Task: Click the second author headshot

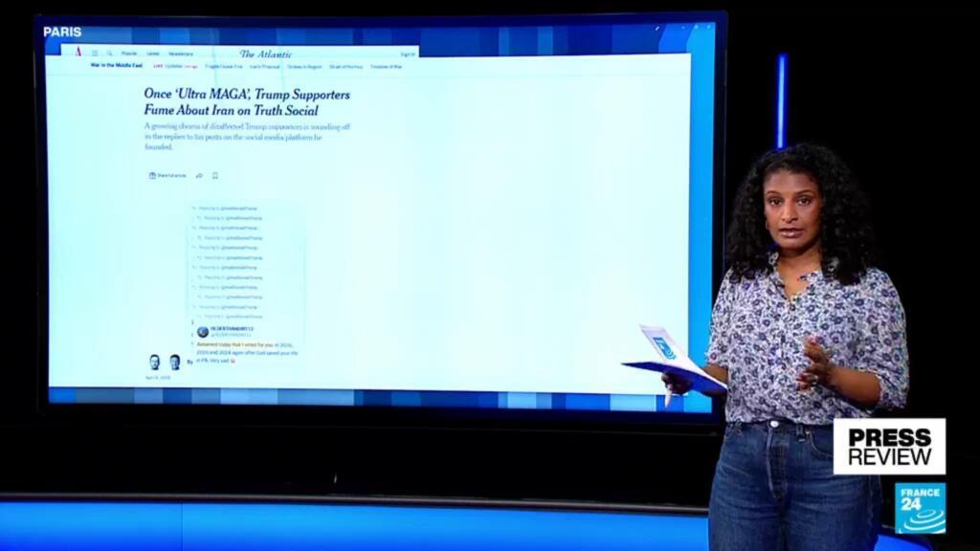Action: [x=174, y=362]
